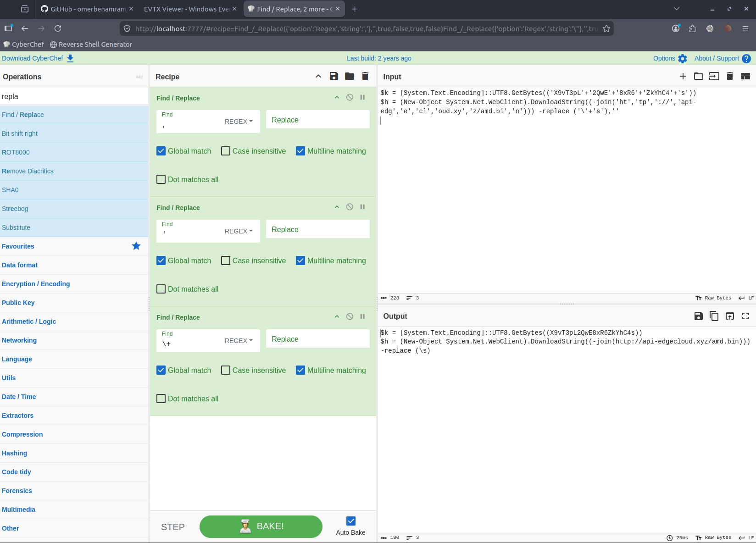This screenshot has height=543, width=756.
Task: Open the Extractors category
Action: tap(74, 416)
